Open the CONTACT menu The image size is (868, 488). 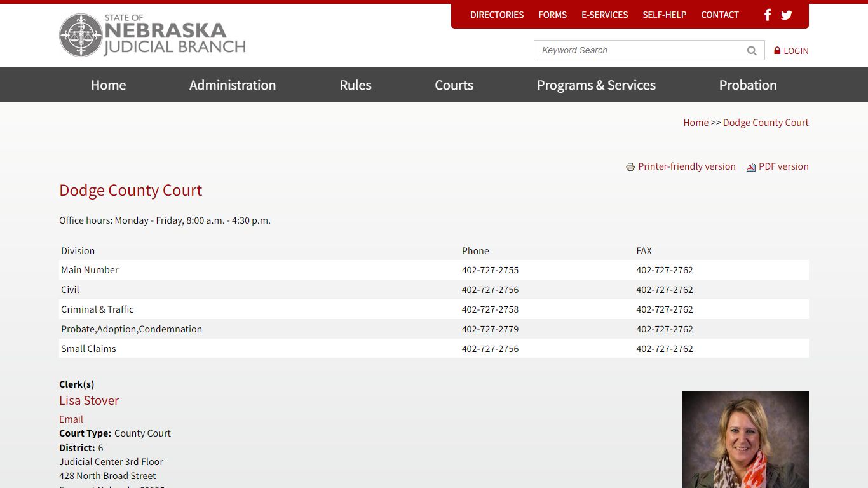click(719, 15)
